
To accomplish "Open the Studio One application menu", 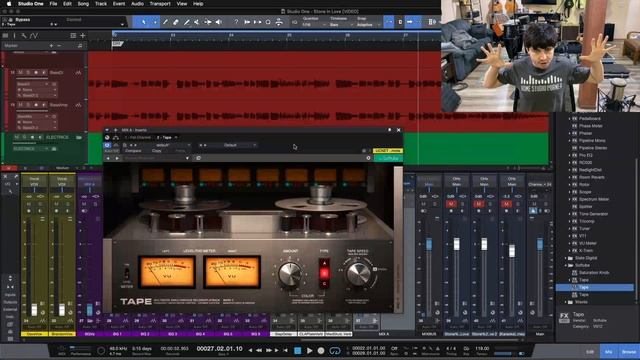I will click(x=31, y=4).
